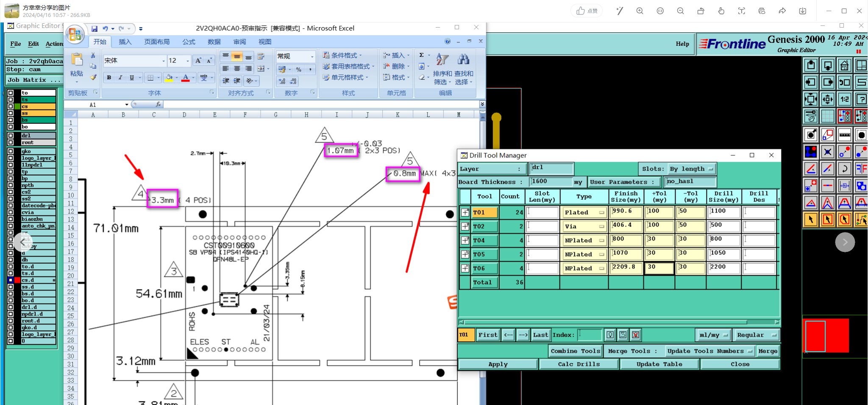The image size is (868, 405).
Task: Open the Excel 视图 ribbon tab
Action: click(265, 42)
